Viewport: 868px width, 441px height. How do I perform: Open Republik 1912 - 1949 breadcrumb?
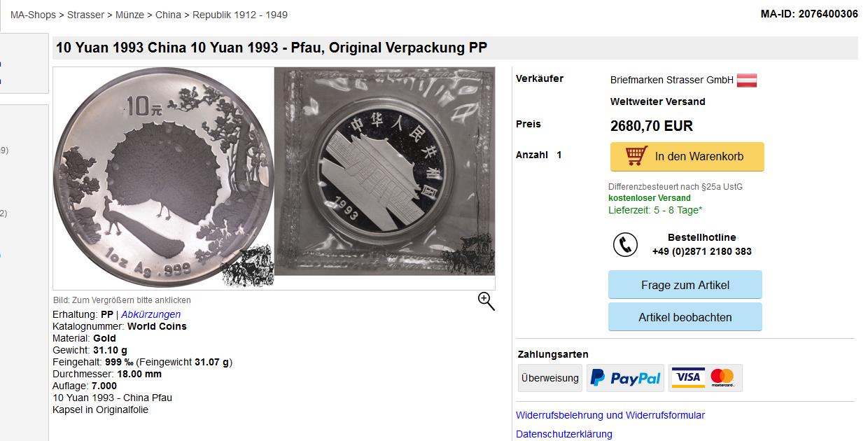coord(240,15)
